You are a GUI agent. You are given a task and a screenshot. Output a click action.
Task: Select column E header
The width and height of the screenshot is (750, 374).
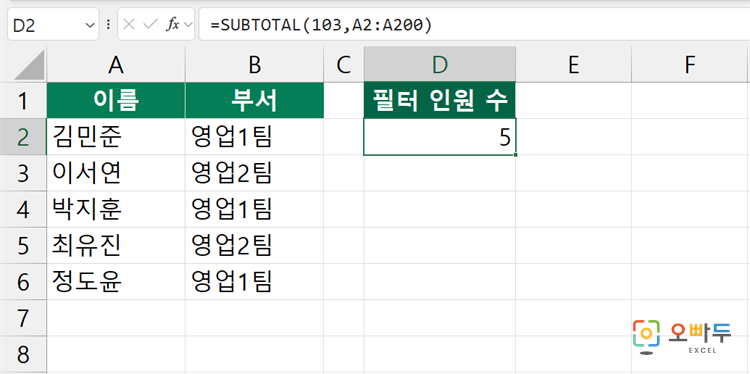point(574,65)
